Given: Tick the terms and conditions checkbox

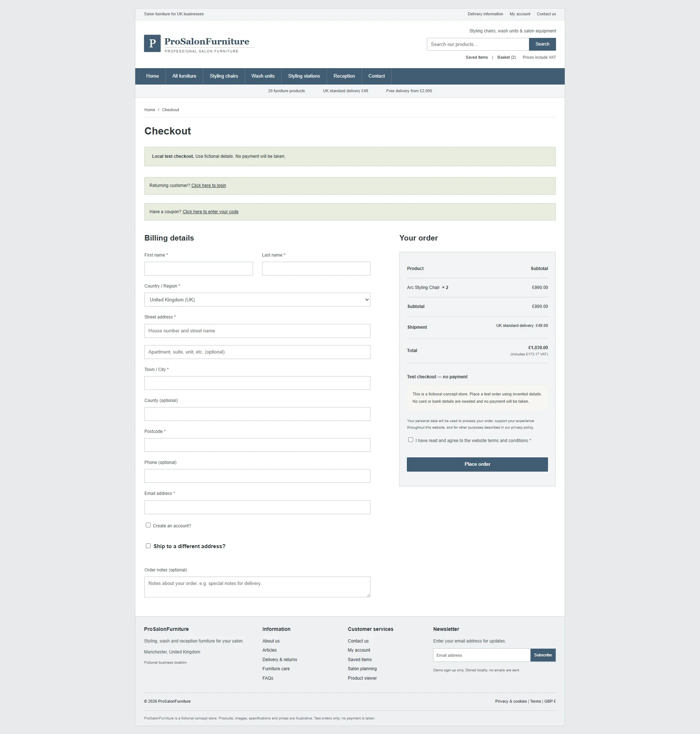Looking at the screenshot, I should (411, 440).
